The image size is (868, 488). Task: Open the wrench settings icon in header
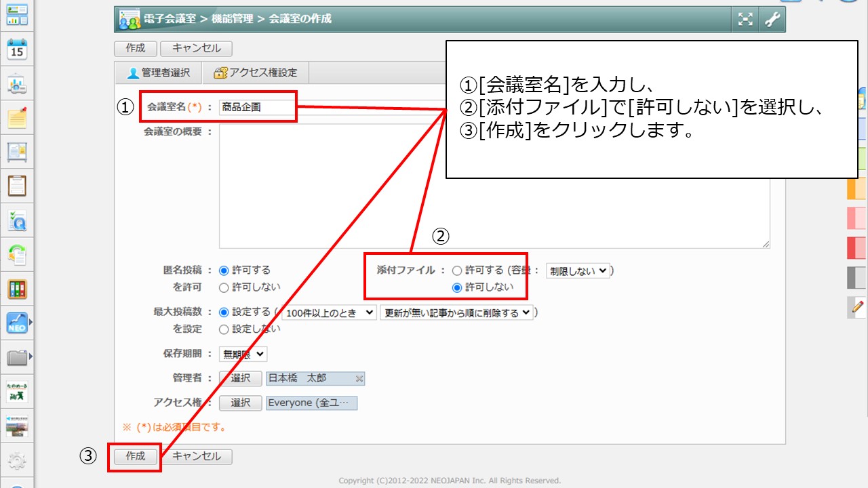(772, 20)
